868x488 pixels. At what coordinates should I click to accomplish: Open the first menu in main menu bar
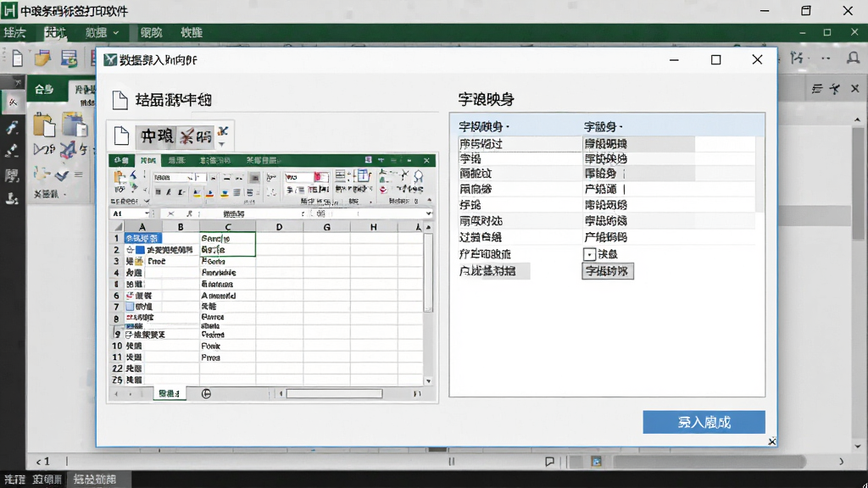(15, 33)
